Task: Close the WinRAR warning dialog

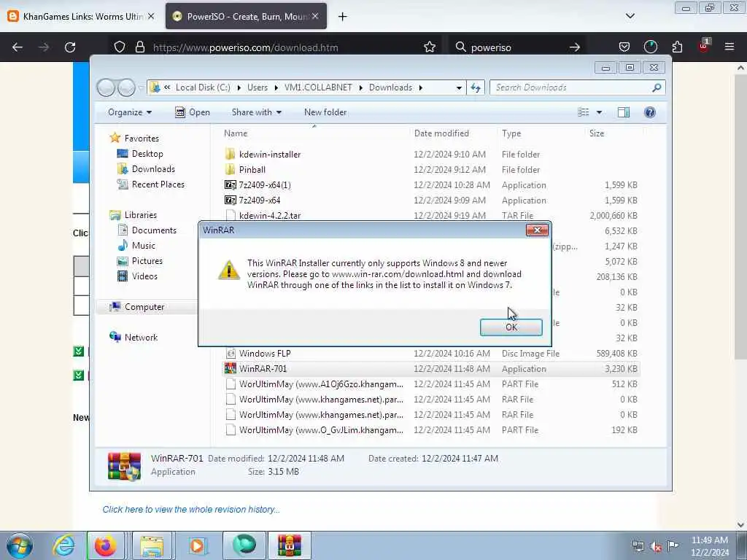Action: pyautogui.click(x=537, y=230)
